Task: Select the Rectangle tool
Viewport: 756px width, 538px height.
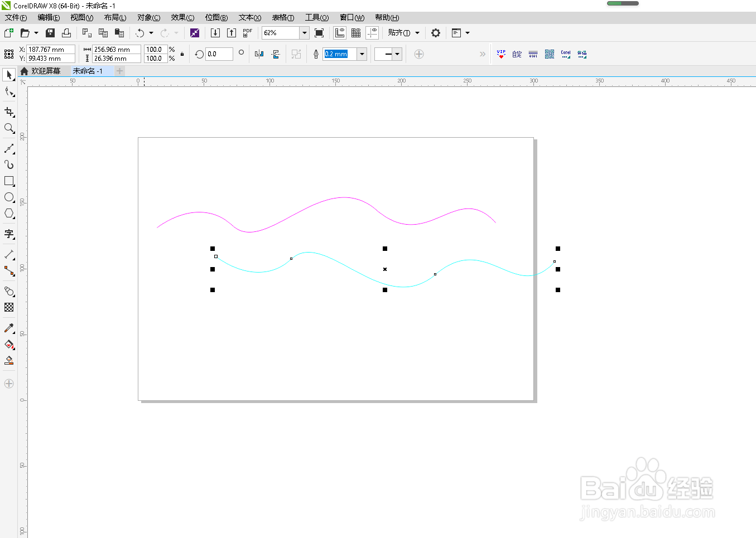Action: pos(9,181)
